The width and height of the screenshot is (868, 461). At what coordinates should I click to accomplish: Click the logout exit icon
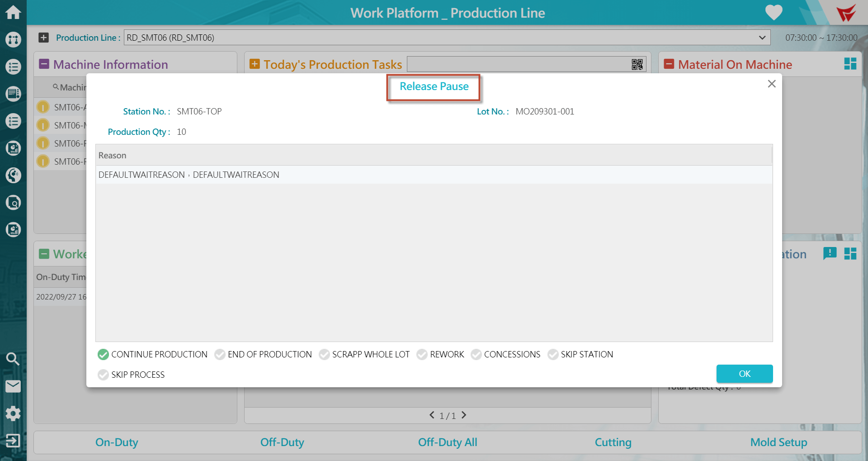tap(13, 440)
